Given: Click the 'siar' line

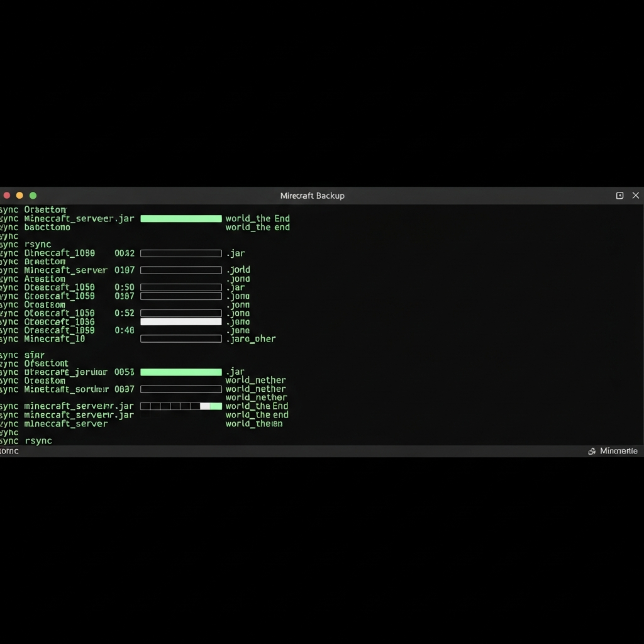Looking at the screenshot, I should pyautogui.click(x=35, y=355).
